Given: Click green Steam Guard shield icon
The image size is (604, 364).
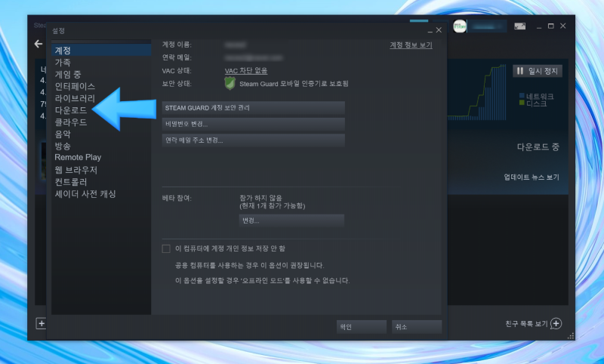Looking at the screenshot, I should tap(230, 83).
